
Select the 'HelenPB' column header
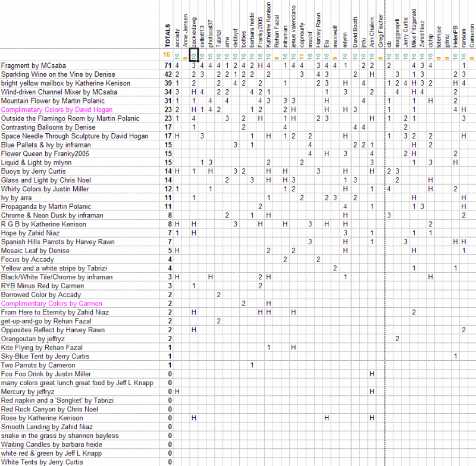pos(455,36)
